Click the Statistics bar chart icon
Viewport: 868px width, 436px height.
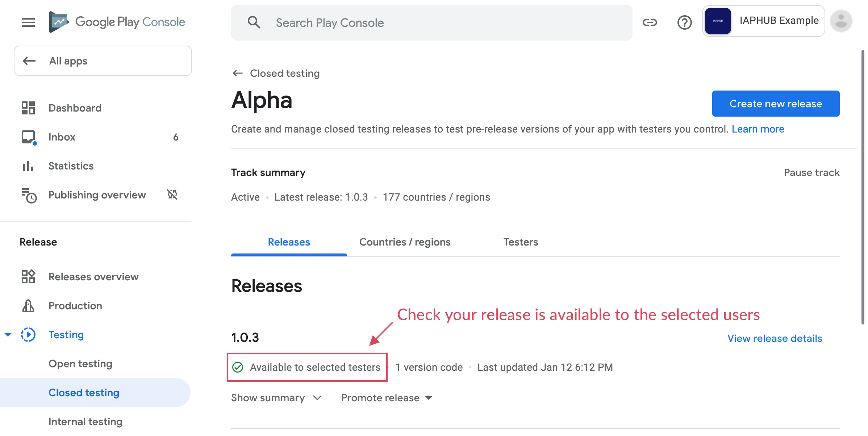point(28,166)
